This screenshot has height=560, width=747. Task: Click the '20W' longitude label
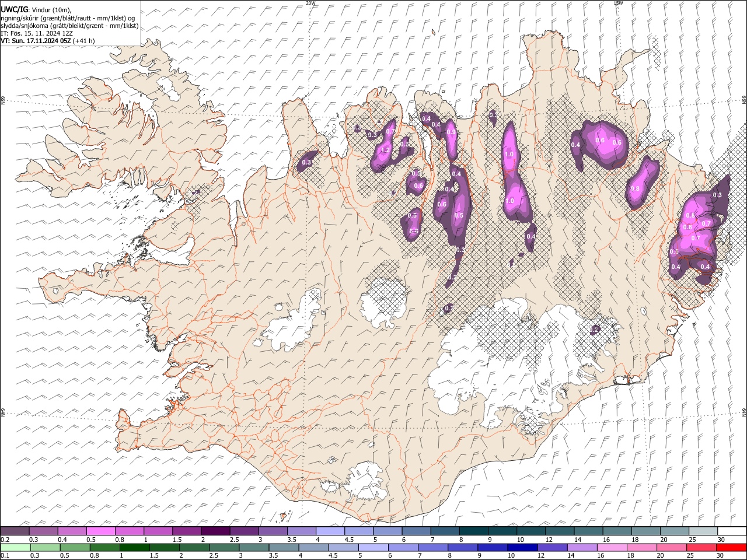pyautogui.click(x=311, y=3)
